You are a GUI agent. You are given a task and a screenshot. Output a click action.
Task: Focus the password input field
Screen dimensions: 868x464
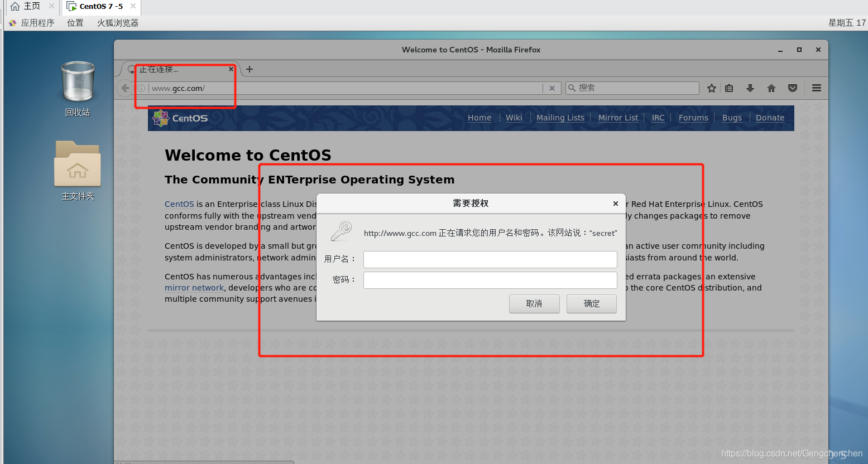click(x=490, y=280)
